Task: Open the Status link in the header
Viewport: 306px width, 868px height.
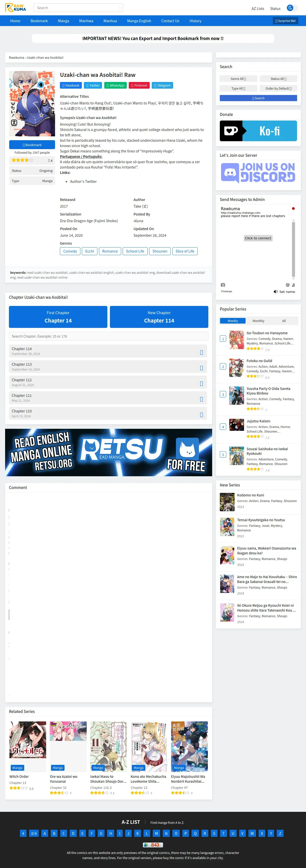Action: tap(275, 9)
